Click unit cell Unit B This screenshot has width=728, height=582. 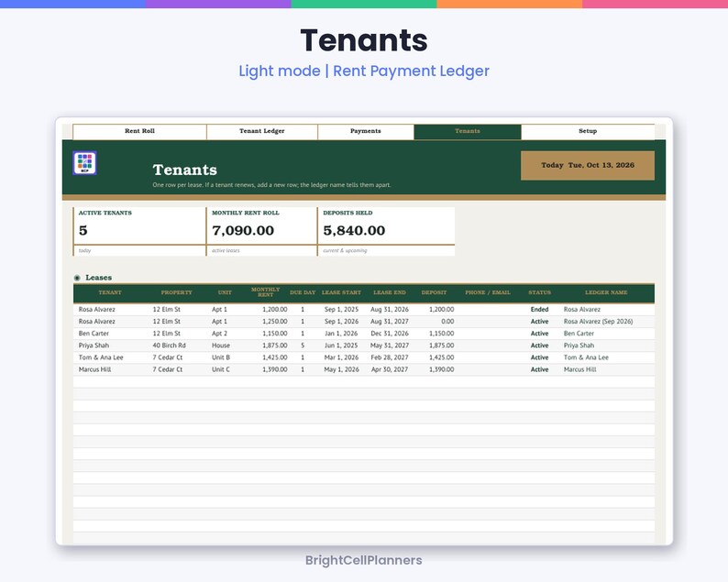click(221, 357)
